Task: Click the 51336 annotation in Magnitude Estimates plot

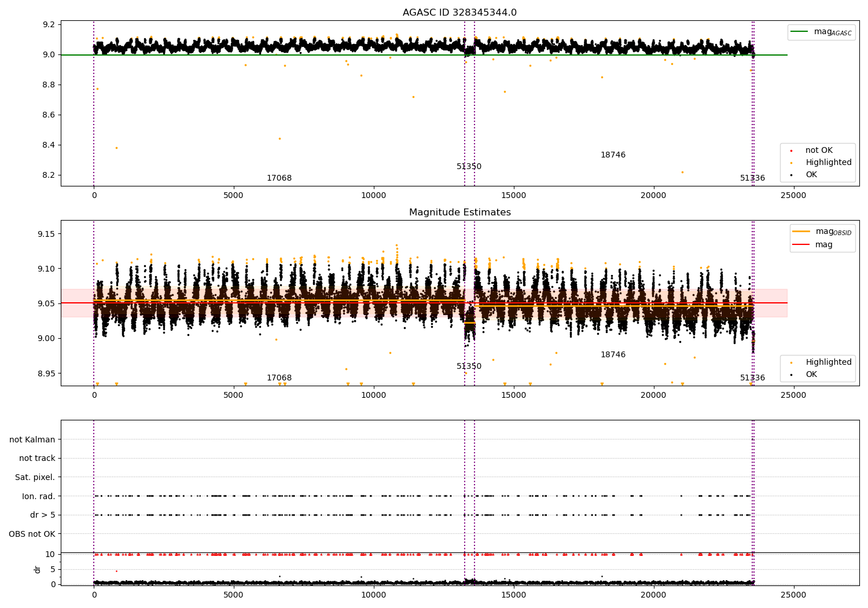Action: tap(752, 378)
